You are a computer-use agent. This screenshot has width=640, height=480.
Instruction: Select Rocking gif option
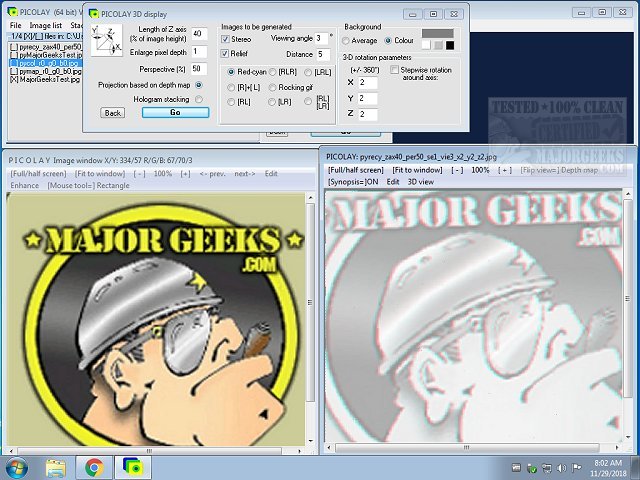pos(273,87)
